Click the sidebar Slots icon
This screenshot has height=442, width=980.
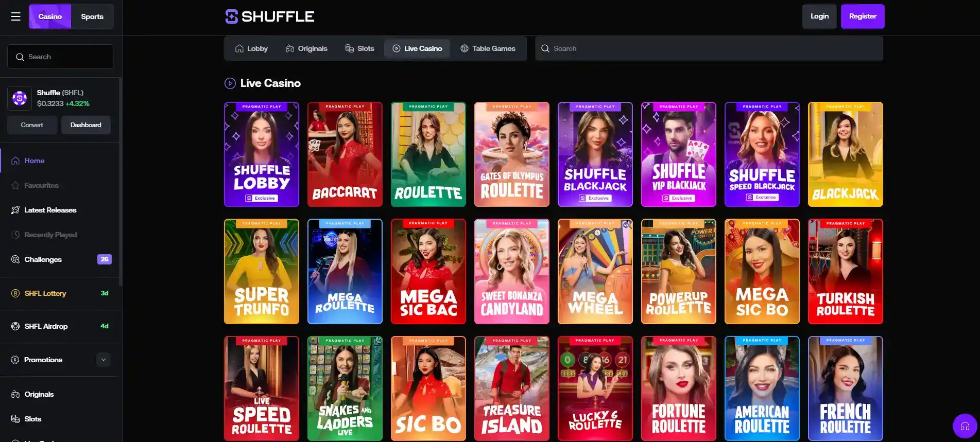[15, 419]
